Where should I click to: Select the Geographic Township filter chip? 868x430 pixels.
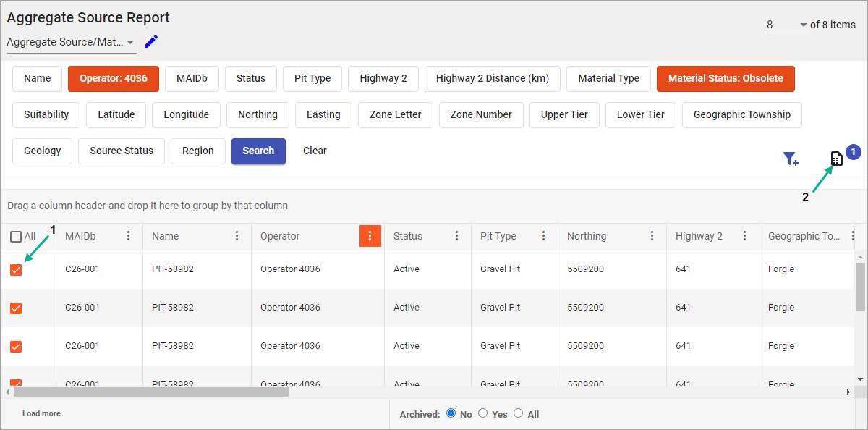[741, 115]
